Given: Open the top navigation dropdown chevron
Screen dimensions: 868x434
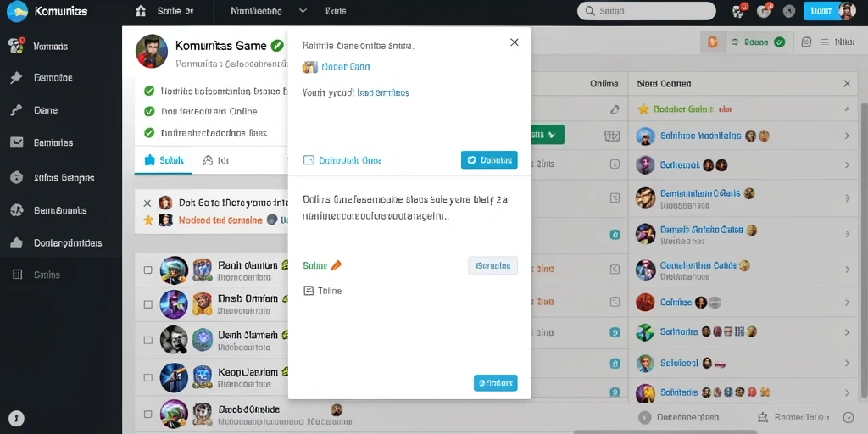Looking at the screenshot, I should 303,10.
